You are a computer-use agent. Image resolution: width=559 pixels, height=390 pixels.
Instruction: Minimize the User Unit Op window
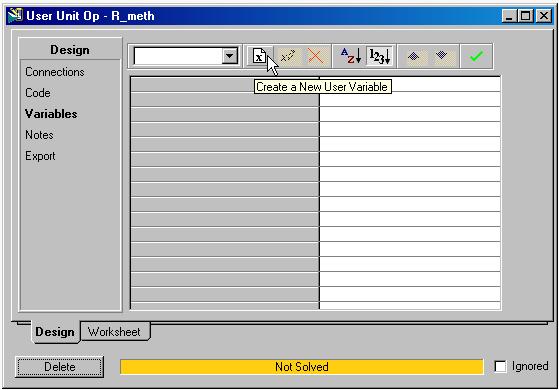click(x=509, y=16)
